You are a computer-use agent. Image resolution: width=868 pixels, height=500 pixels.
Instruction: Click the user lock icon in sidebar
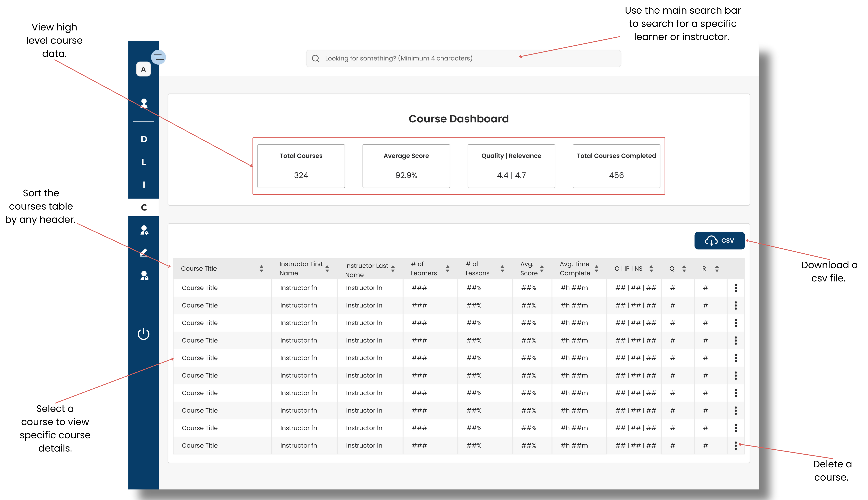click(x=144, y=276)
